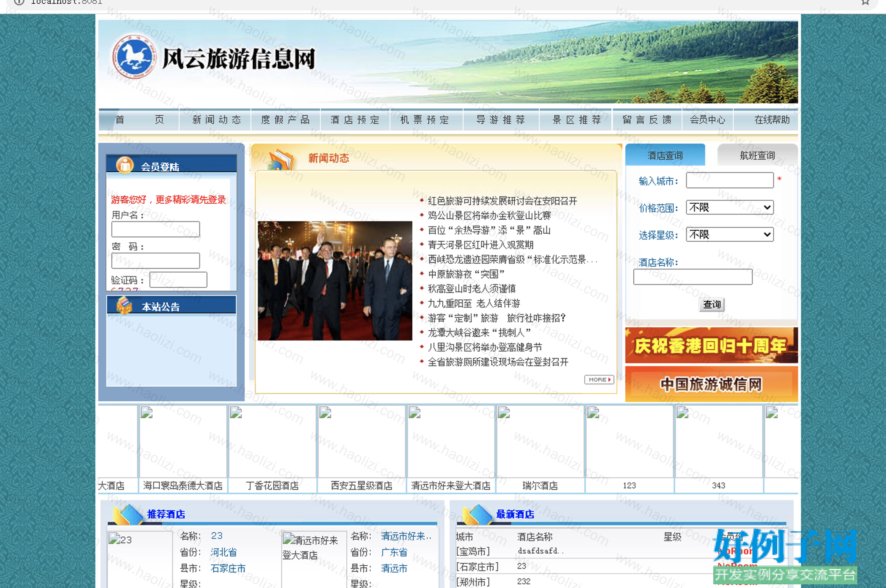The width and height of the screenshot is (886, 588).
Task: Focus the 用户名 input field
Action: (156, 229)
